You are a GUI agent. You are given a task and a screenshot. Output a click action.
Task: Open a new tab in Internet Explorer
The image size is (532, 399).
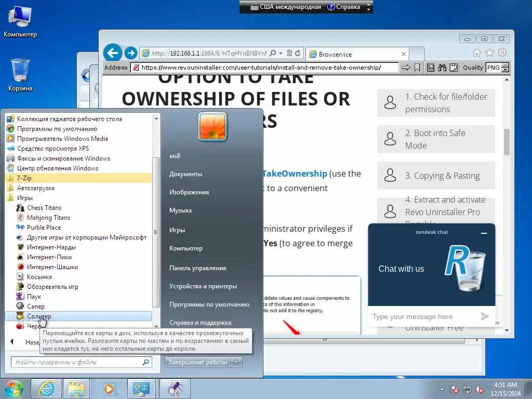point(416,54)
